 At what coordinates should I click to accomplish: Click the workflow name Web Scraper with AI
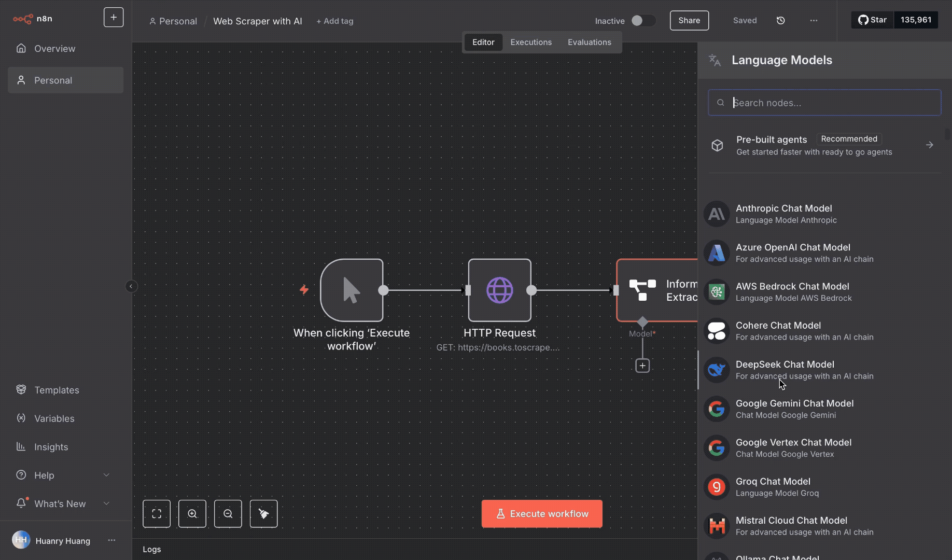pos(258,21)
